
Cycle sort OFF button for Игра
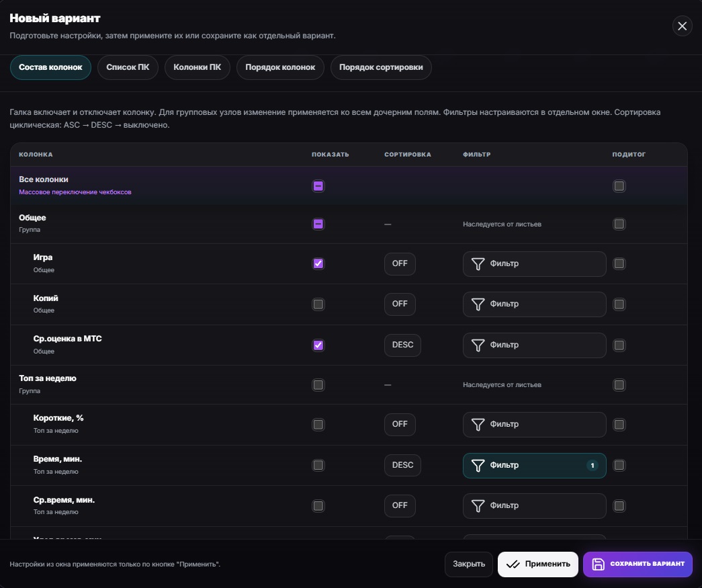coord(400,264)
